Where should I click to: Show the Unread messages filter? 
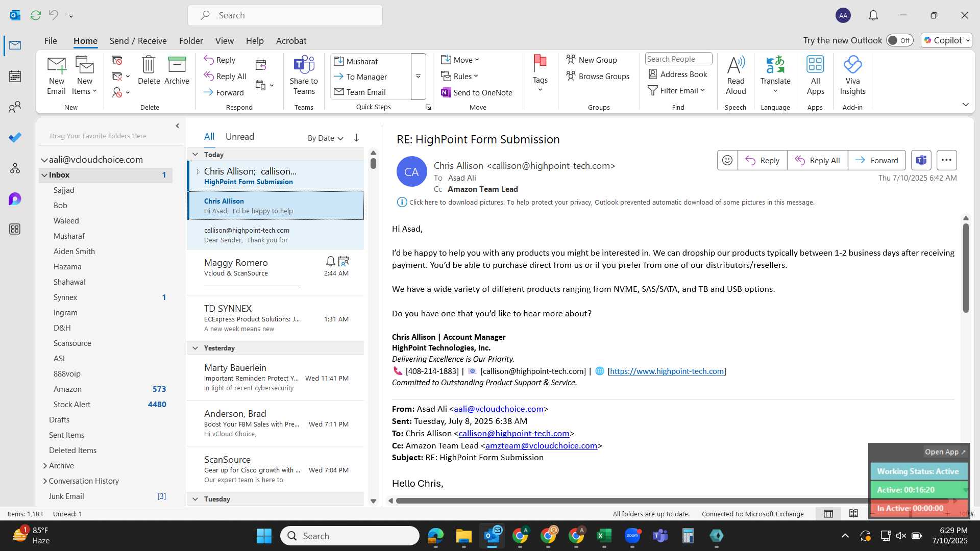(239, 137)
